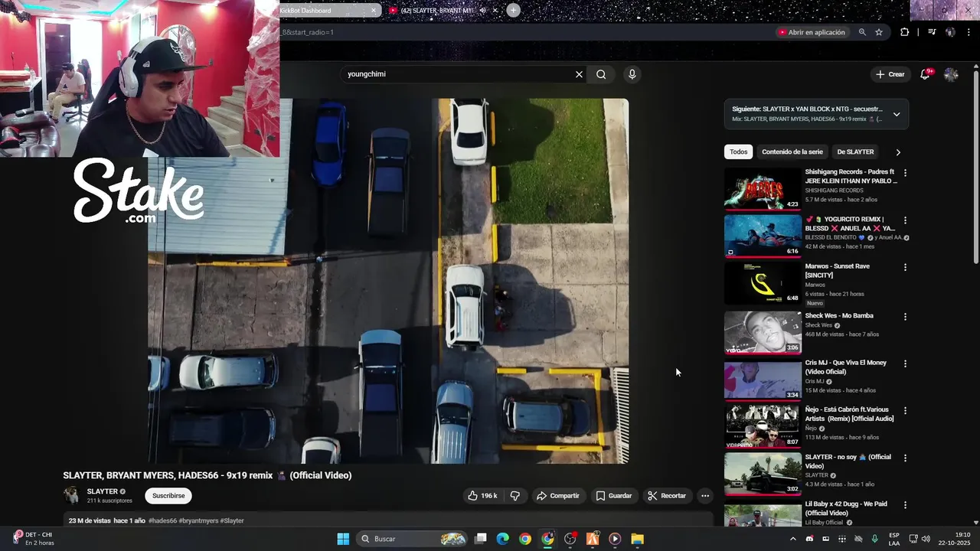Viewport: 980px width, 551px height.
Task: Open media control icon in browser toolbar
Action: point(932,32)
